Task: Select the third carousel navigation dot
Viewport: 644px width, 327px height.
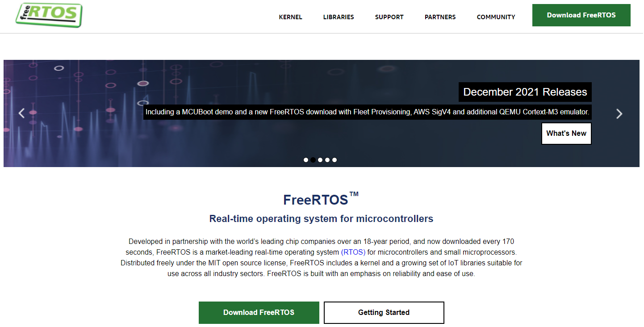Action: tap(320, 159)
